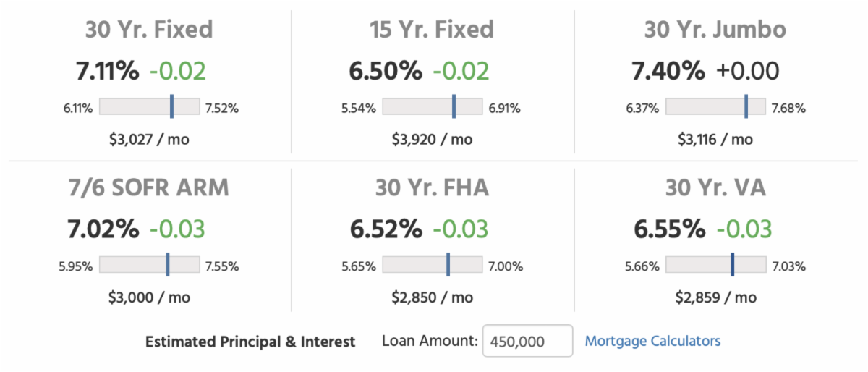Click the 30 Yr. FHA rate range bar
Image resolution: width=868 pixels, height=372 pixels.
tap(432, 265)
